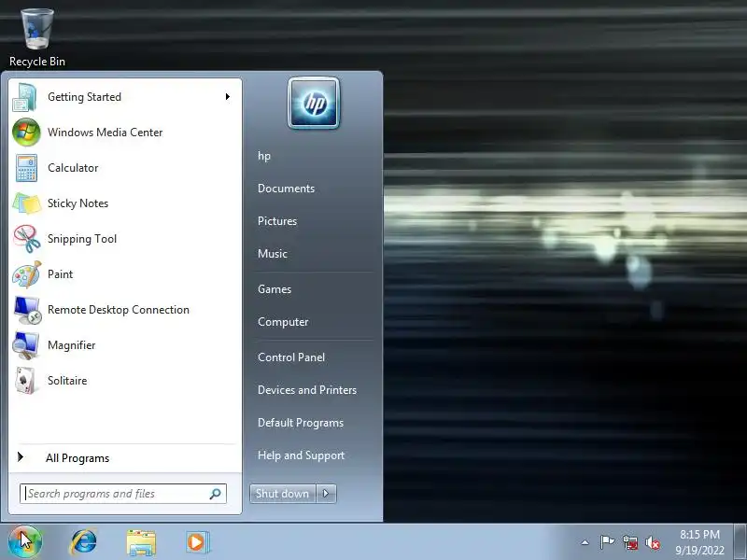747x560 pixels.
Task: Open Default Programs
Action: coord(301,423)
